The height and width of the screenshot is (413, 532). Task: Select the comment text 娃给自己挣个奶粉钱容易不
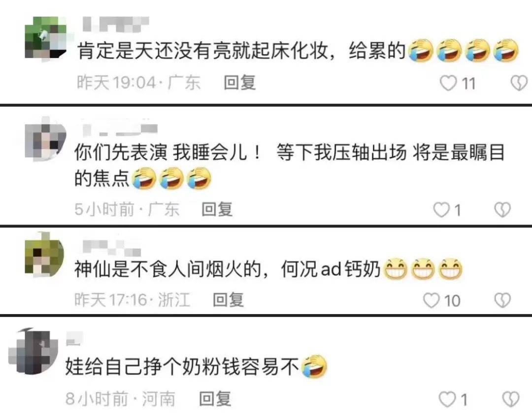[182, 367]
